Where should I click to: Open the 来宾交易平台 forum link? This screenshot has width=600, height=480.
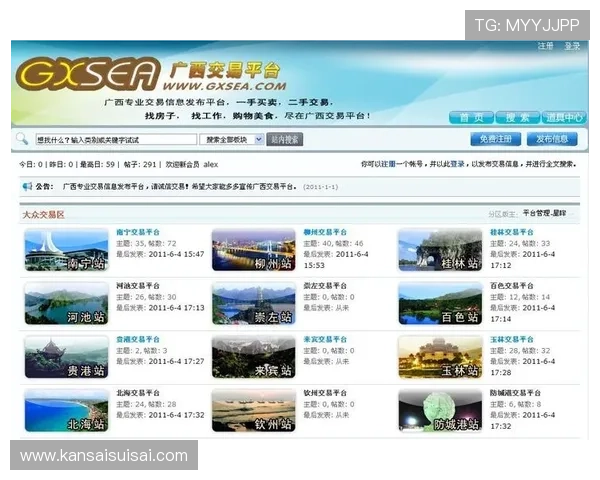325,339
